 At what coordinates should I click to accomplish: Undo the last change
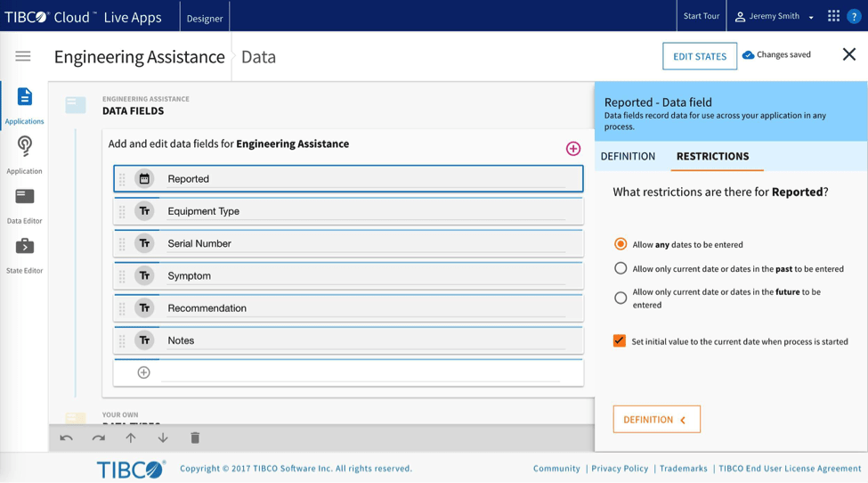tap(67, 438)
